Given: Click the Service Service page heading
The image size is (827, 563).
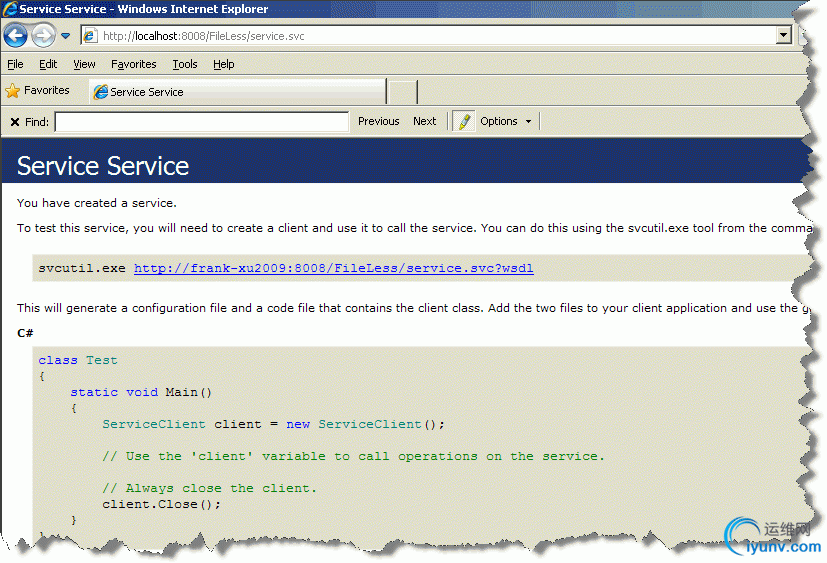Looking at the screenshot, I should point(103,166).
